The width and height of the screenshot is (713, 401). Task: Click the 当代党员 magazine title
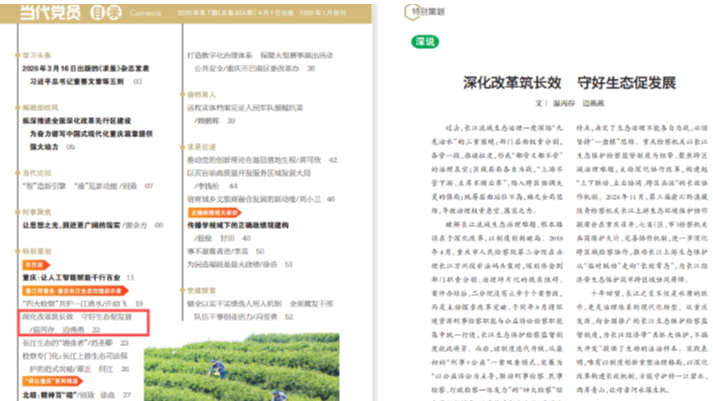coord(50,13)
